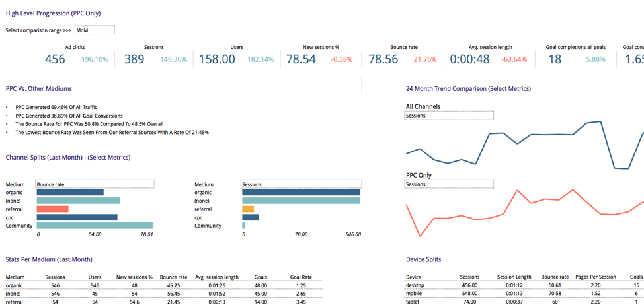Click the Goal completions value 18
Viewport: 644px width, 305px height.
click(x=555, y=59)
